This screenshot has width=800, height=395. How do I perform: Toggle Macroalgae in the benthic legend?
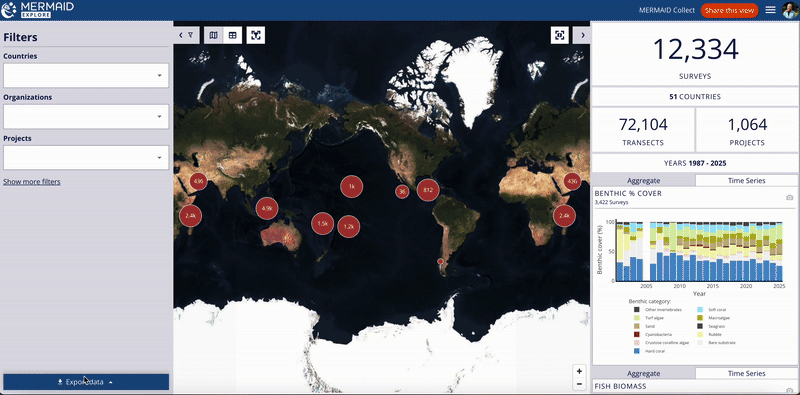pos(713,318)
